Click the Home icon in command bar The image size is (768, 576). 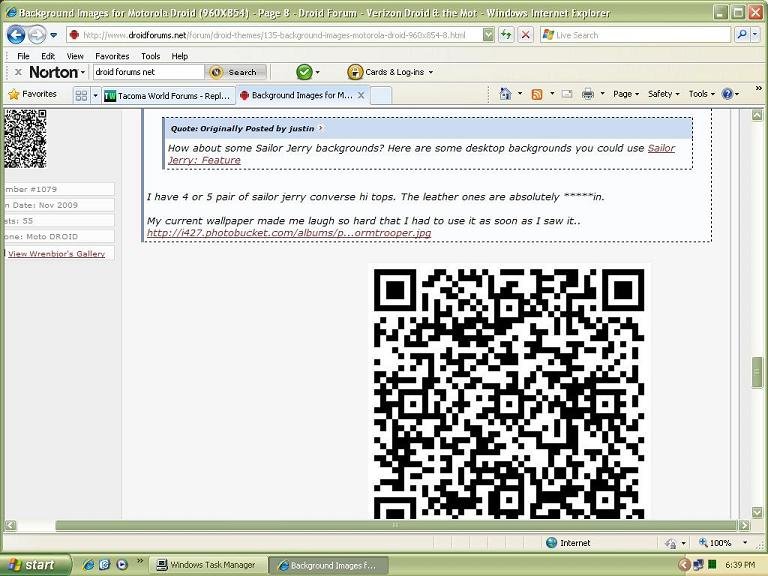coord(505,94)
